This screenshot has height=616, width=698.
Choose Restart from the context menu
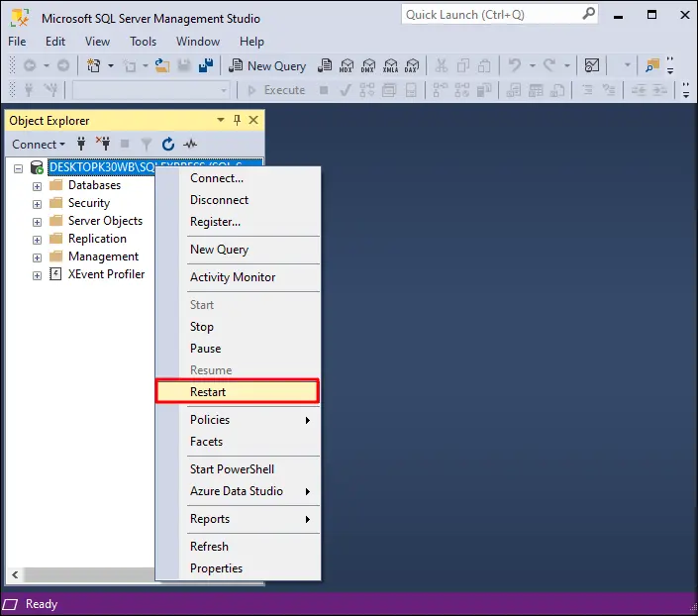[x=238, y=391]
